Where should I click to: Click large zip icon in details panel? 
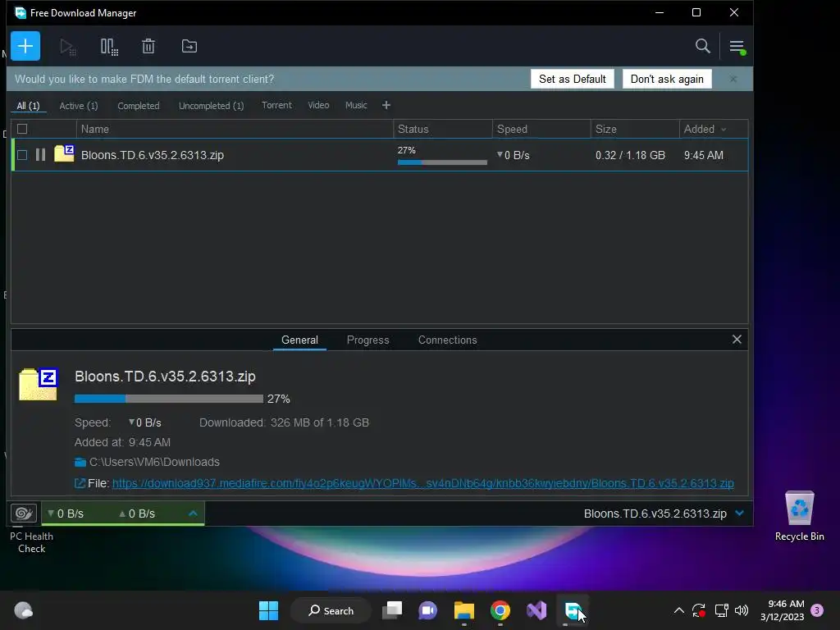point(39,384)
